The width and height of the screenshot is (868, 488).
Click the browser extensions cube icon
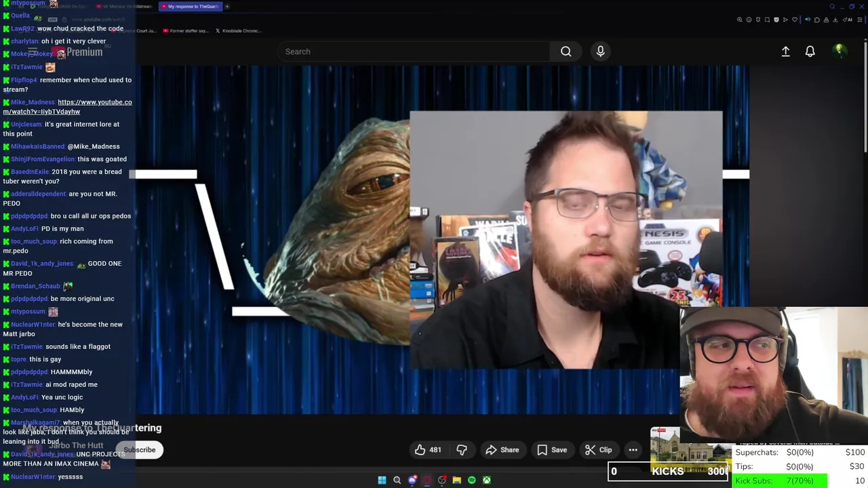817,20
